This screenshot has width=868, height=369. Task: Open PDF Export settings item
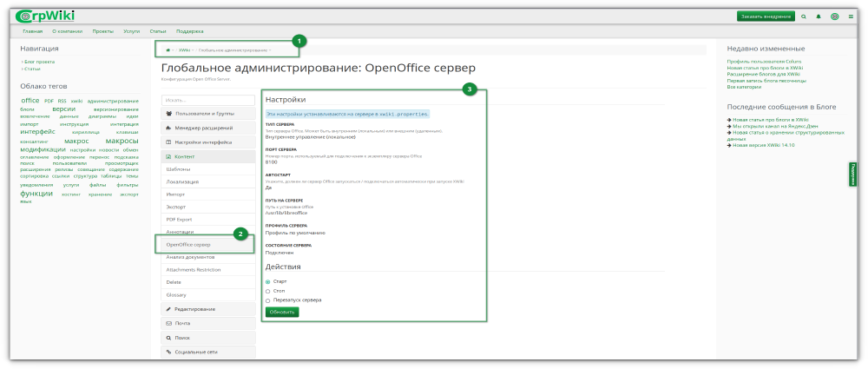point(208,220)
